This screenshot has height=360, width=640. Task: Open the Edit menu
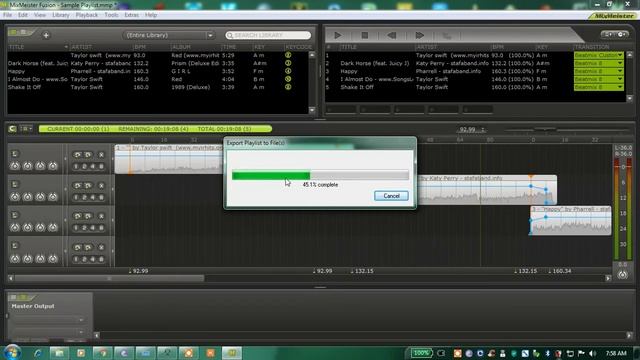pyautogui.click(x=23, y=15)
